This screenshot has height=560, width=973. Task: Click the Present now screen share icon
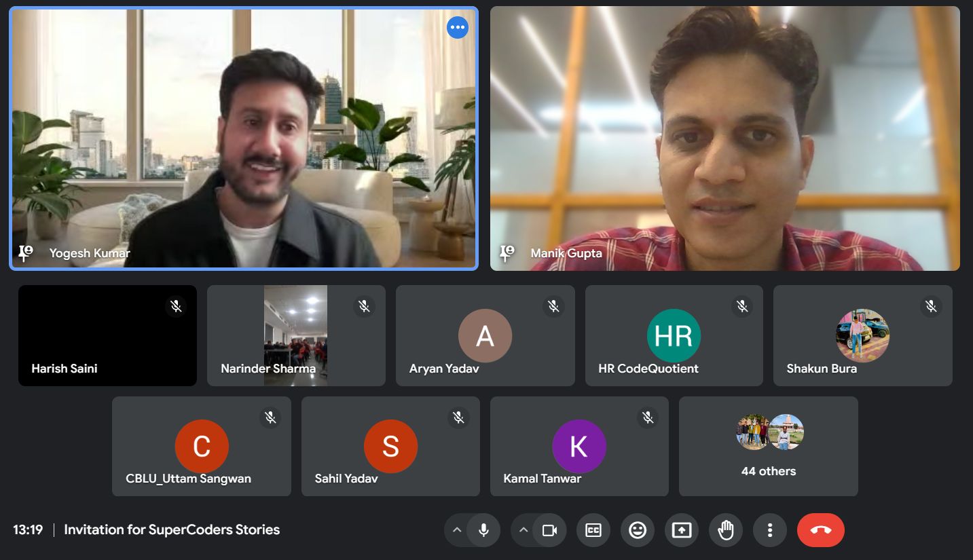point(682,530)
